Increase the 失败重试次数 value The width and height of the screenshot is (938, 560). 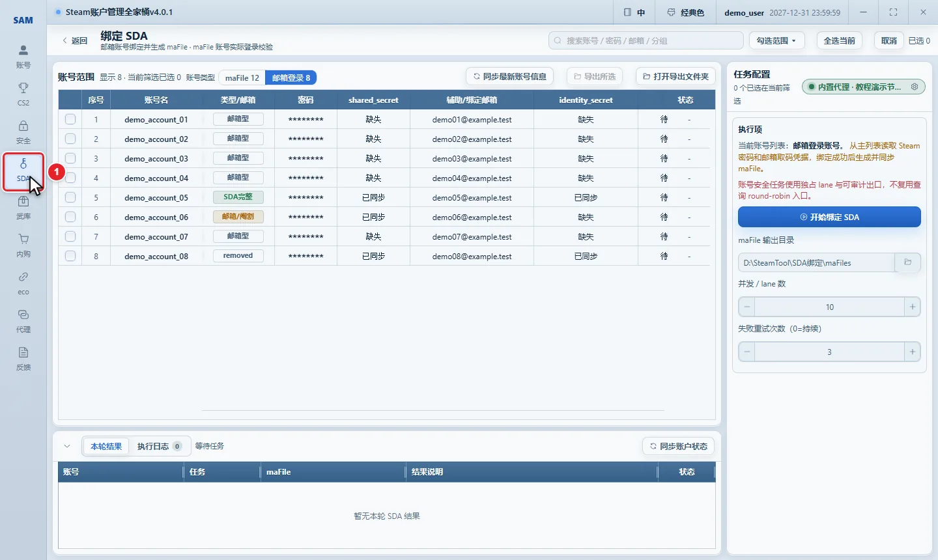[912, 352]
